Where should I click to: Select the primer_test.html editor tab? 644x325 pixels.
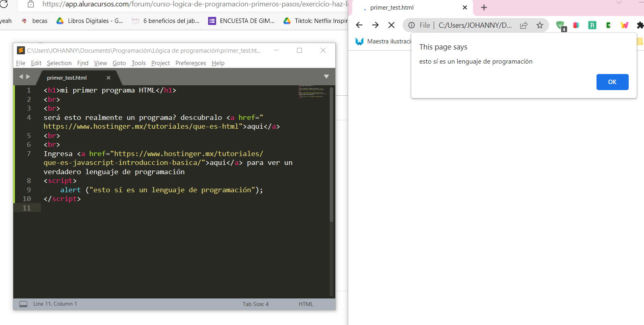pos(67,78)
